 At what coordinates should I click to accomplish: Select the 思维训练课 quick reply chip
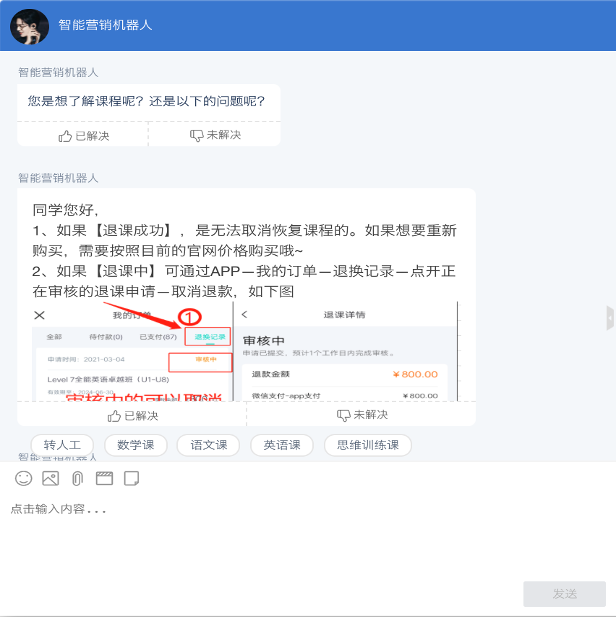pos(368,445)
